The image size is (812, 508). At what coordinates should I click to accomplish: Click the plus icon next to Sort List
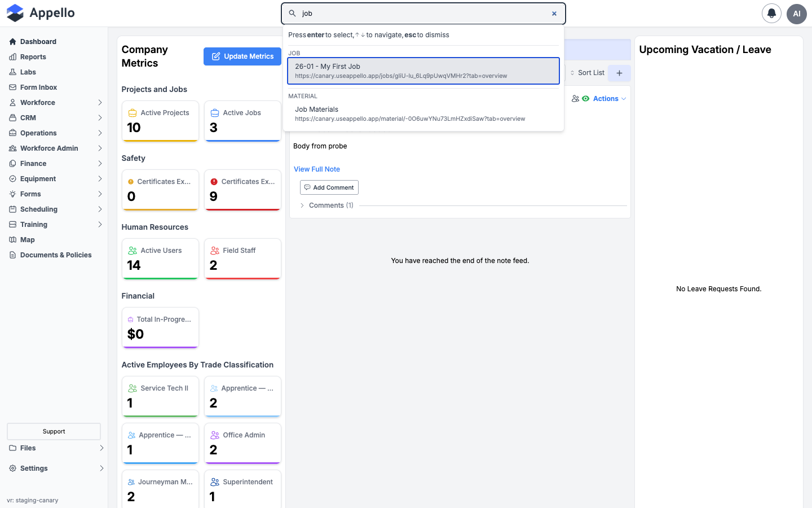click(619, 73)
